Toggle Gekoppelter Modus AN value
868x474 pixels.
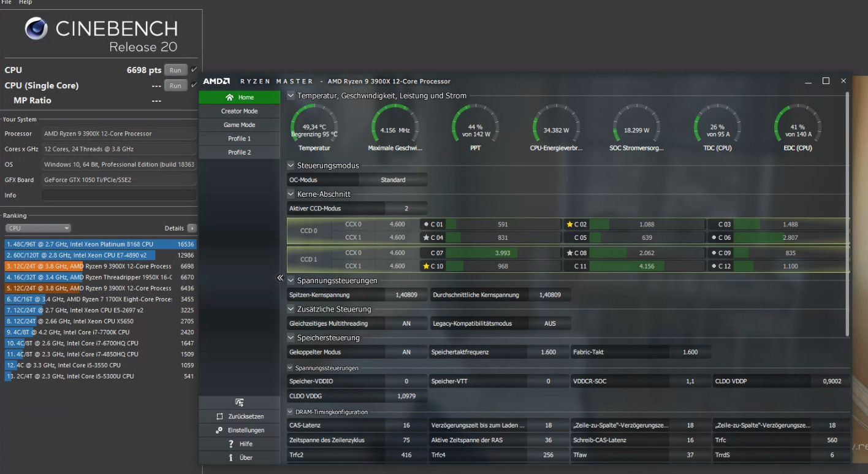point(406,352)
